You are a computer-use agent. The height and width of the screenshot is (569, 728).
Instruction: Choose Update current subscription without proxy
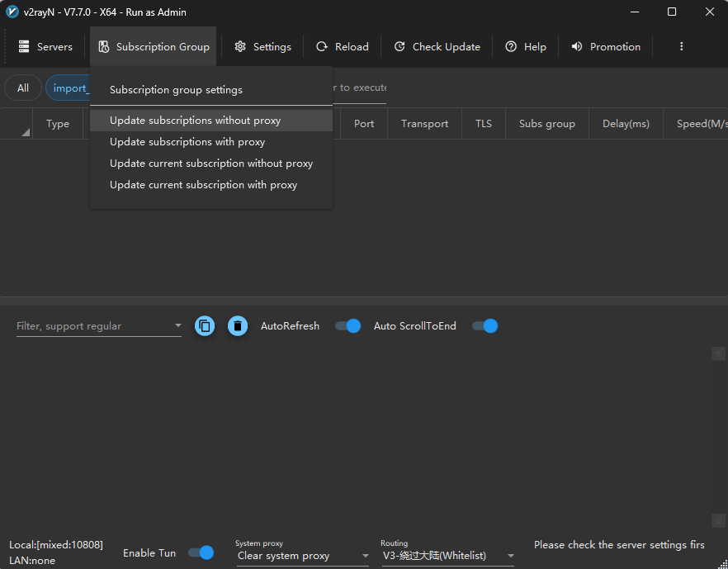pos(211,164)
